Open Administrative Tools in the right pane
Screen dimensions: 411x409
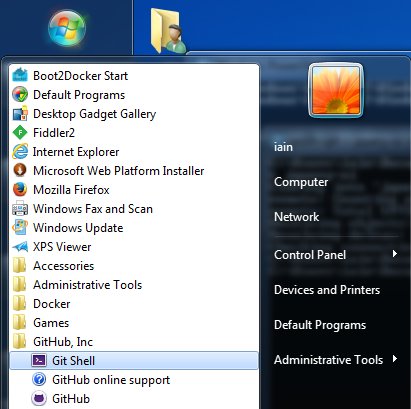point(328,360)
